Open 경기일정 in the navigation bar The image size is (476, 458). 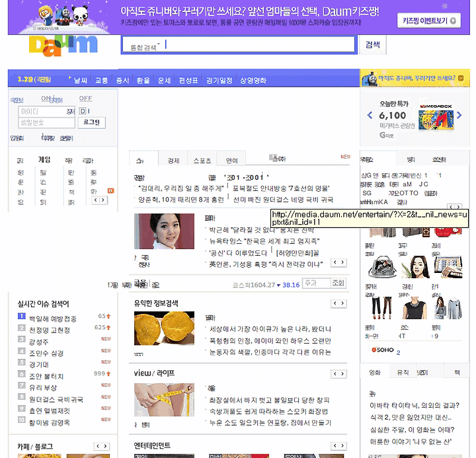point(219,81)
